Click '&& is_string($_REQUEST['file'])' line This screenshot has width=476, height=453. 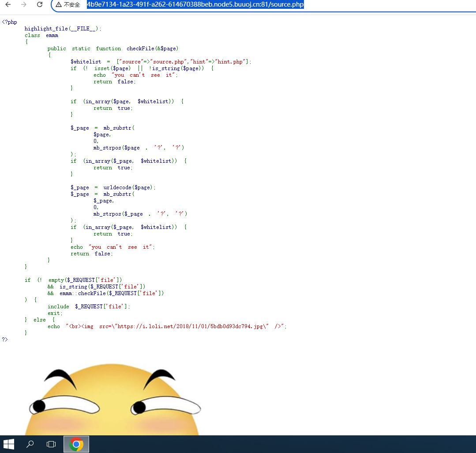point(96,287)
